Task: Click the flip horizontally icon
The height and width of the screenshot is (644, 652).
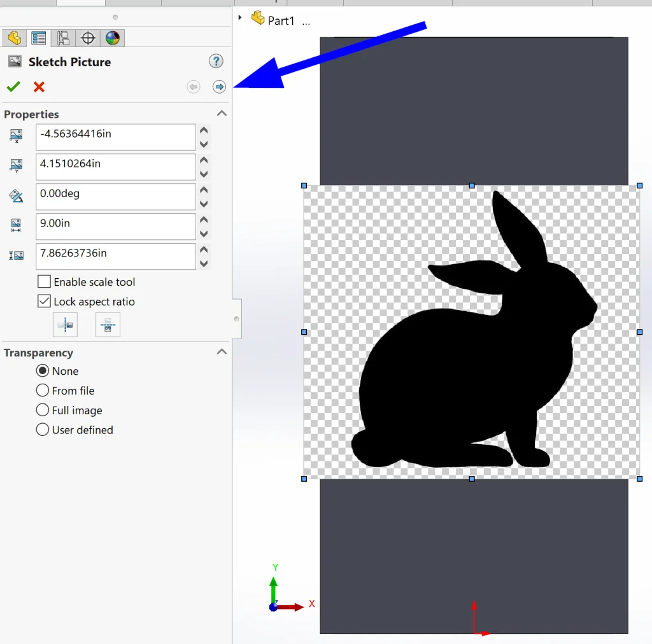Action: tap(66, 325)
